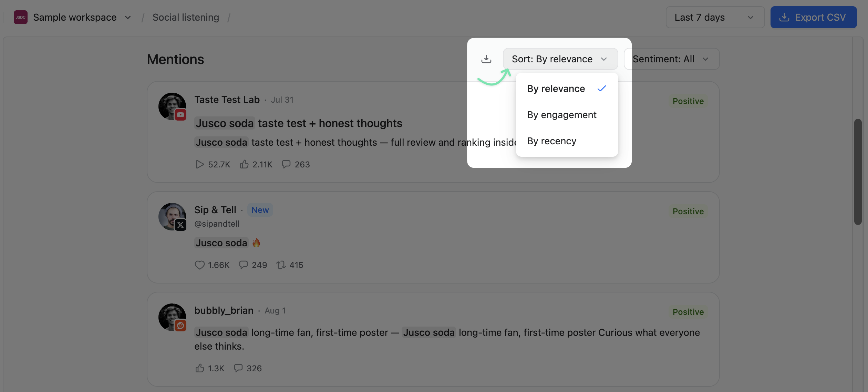This screenshot has width=868, height=392.
Task: Click the Reddit badge on bubbly_brian avatar
Action: point(180,326)
